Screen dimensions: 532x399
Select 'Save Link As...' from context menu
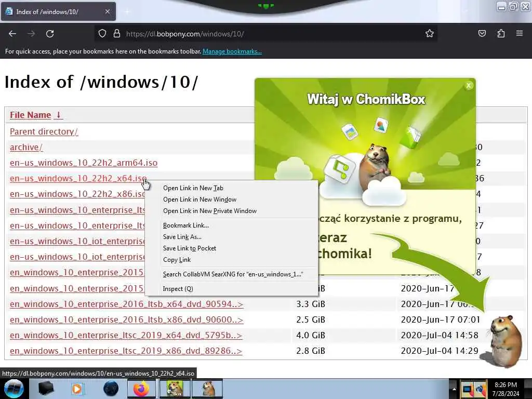[x=182, y=237]
